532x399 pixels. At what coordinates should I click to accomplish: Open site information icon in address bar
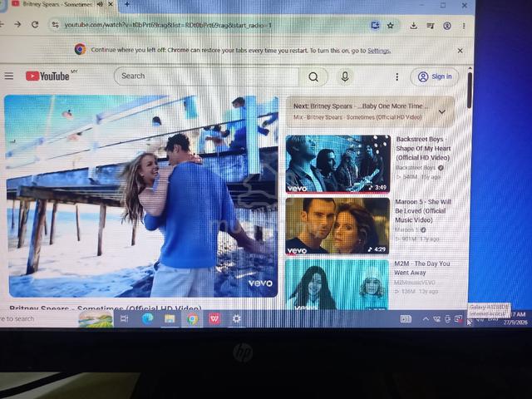tap(55, 25)
